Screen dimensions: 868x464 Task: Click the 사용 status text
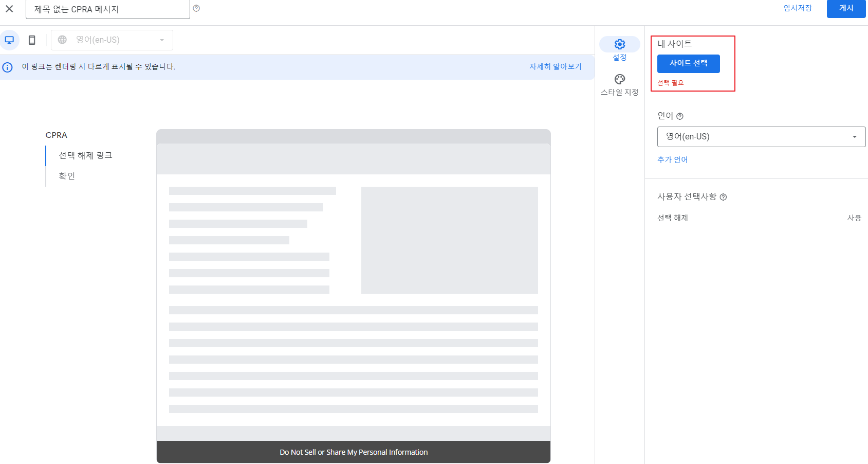854,218
